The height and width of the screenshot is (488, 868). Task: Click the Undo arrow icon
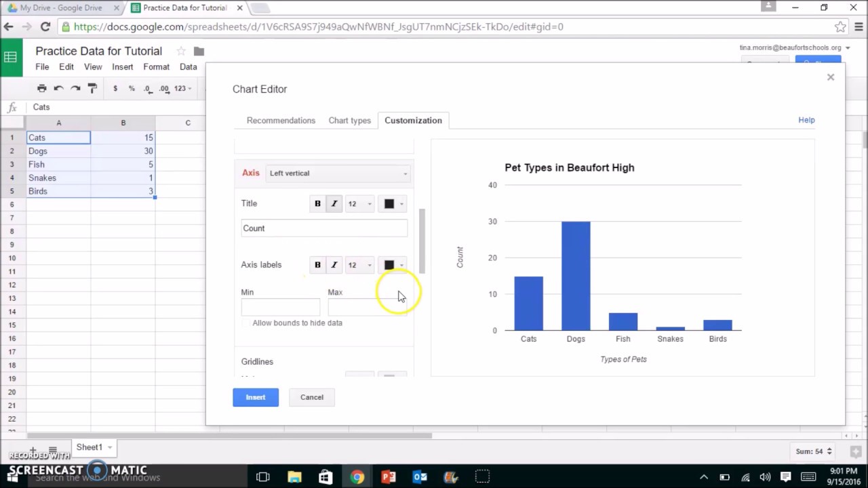click(x=59, y=88)
